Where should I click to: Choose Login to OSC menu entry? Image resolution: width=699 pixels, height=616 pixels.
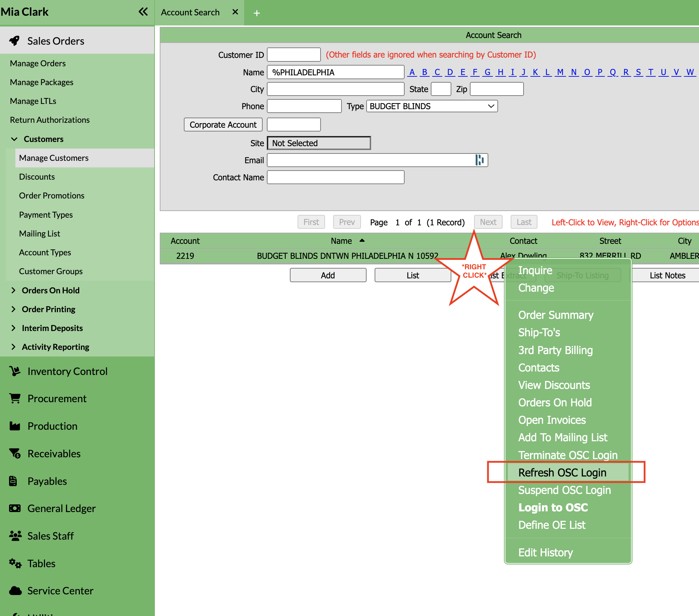pyautogui.click(x=553, y=507)
